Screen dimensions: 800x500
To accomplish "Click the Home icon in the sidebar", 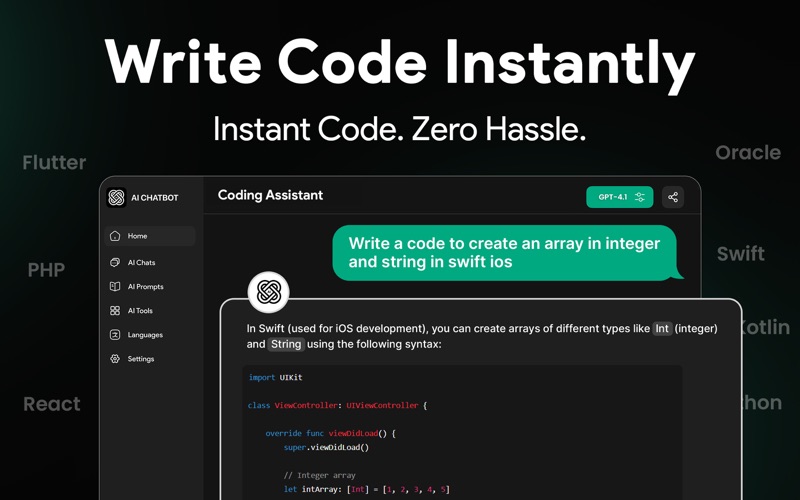I will (115, 236).
